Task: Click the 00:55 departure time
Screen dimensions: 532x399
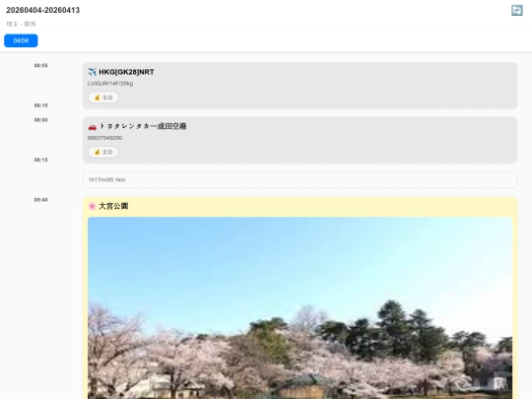Action: coord(40,65)
